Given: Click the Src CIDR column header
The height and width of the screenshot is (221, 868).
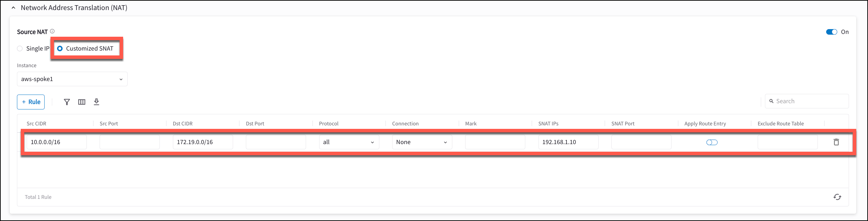Looking at the screenshot, I should pyautogui.click(x=36, y=124).
